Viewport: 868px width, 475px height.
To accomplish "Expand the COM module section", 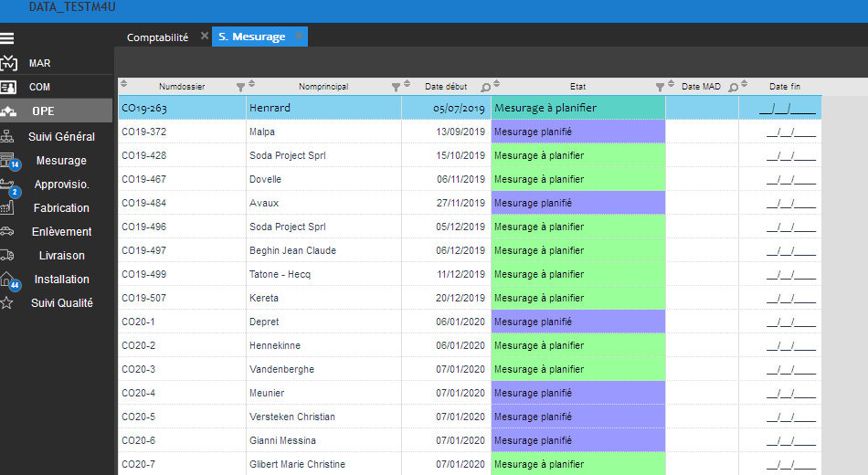I will (39, 88).
